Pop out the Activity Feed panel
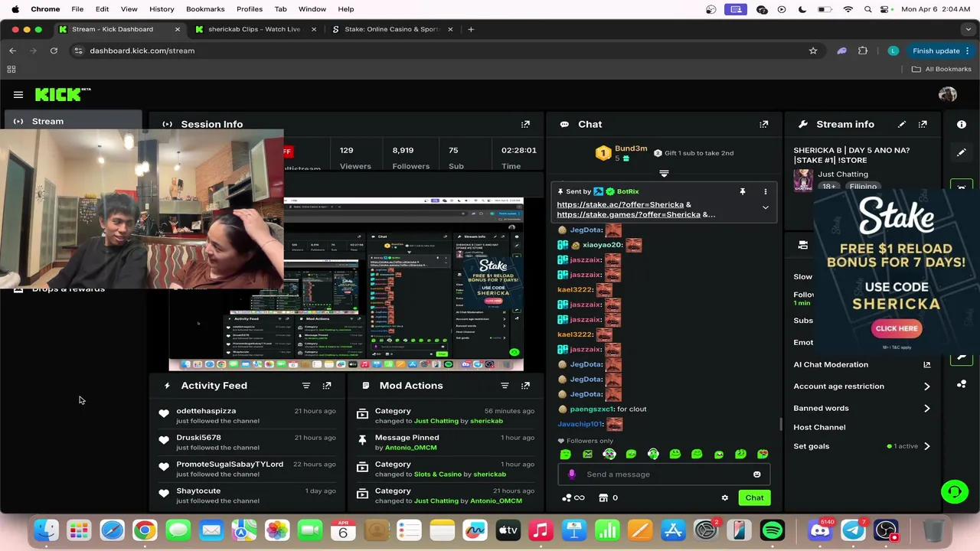This screenshot has width=980, height=551. (x=327, y=386)
